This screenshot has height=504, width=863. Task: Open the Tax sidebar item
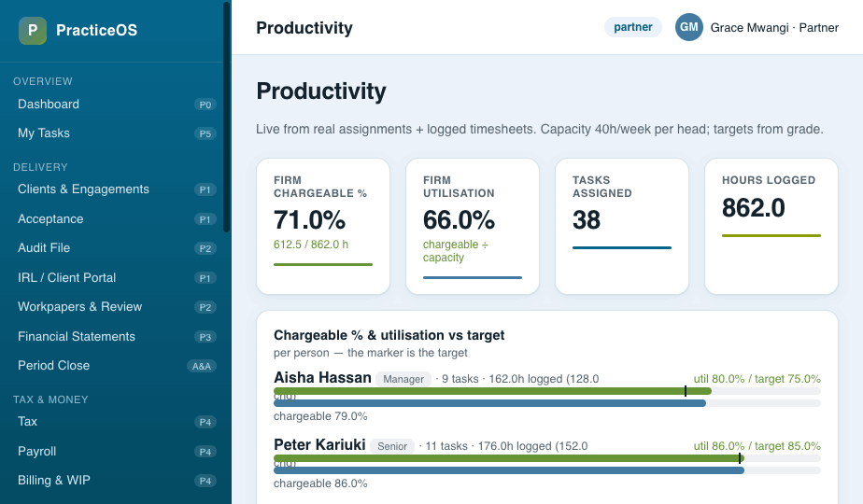pos(116,422)
